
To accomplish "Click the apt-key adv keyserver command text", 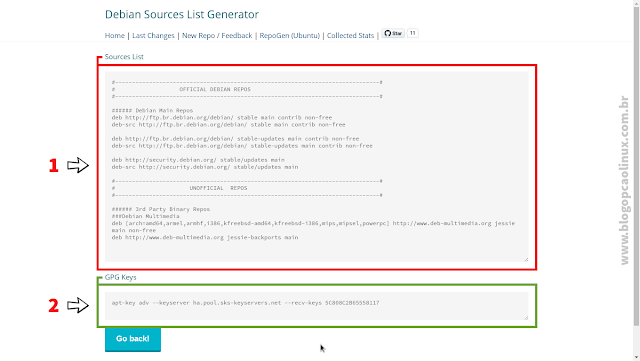I will (245, 303).
